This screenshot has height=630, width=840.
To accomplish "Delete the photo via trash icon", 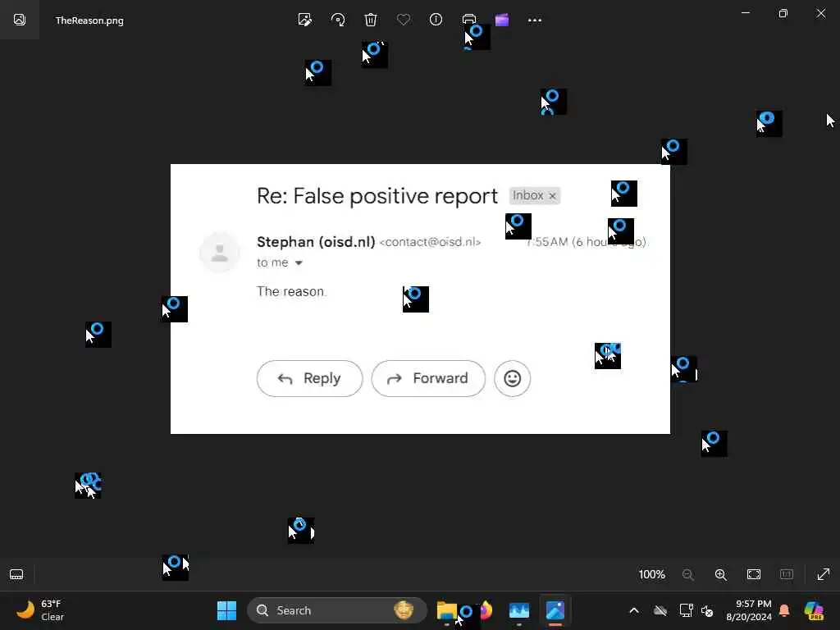I will (371, 21).
